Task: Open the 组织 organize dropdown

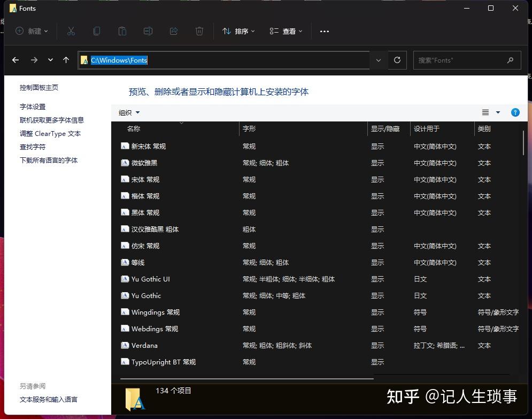Action: click(129, 113)
